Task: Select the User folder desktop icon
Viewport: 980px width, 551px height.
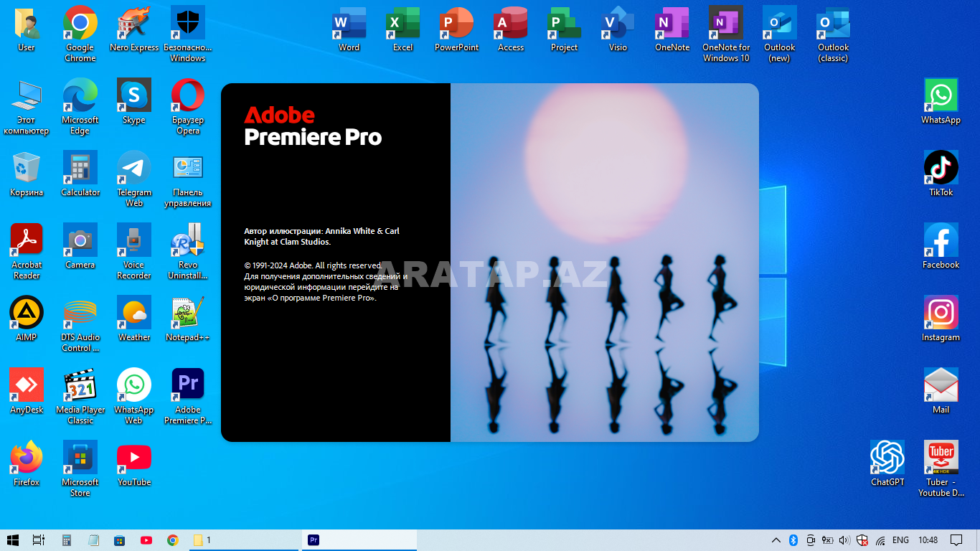Action: coord(27,29)
